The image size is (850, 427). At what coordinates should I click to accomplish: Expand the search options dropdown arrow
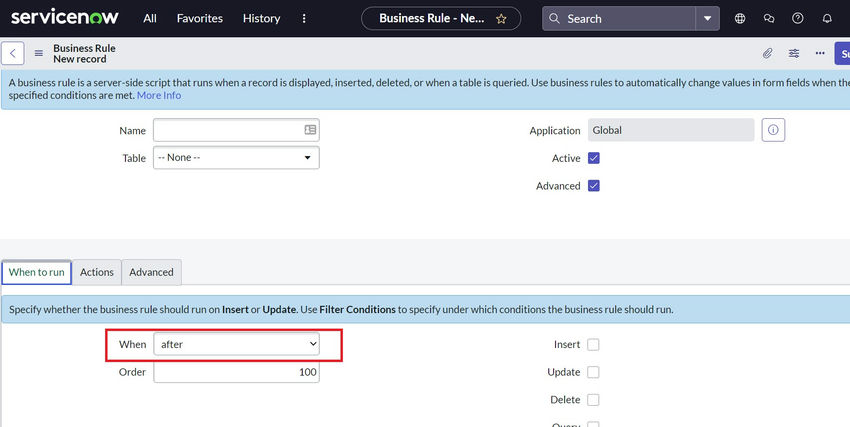coord(709,18)
